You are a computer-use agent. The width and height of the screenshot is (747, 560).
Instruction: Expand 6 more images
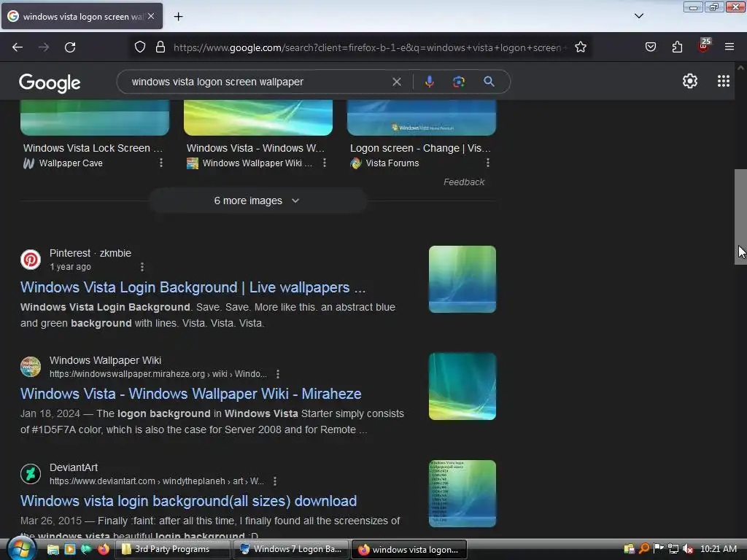point(258,201)
